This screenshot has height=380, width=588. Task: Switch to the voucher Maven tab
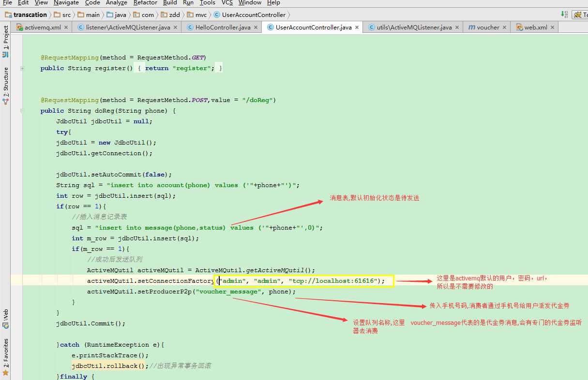[488, 27]
